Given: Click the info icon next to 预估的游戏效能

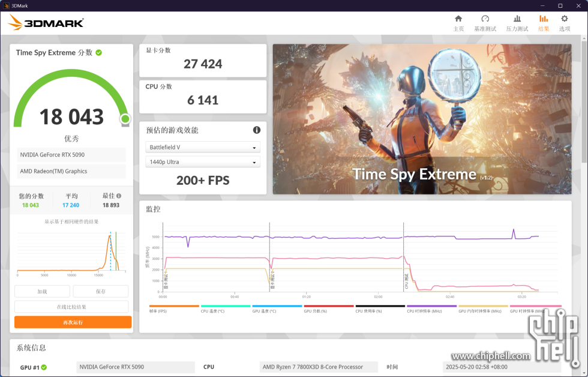Looking at the screenshot, I should point(257,130).
